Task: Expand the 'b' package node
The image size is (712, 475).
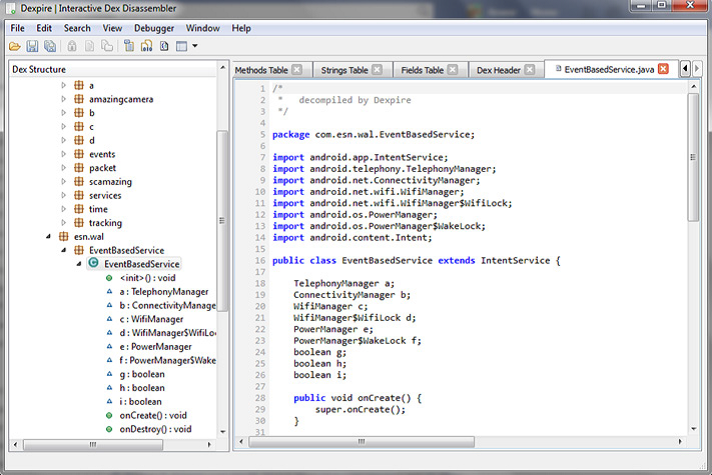Action: click(x=64, y=113)
